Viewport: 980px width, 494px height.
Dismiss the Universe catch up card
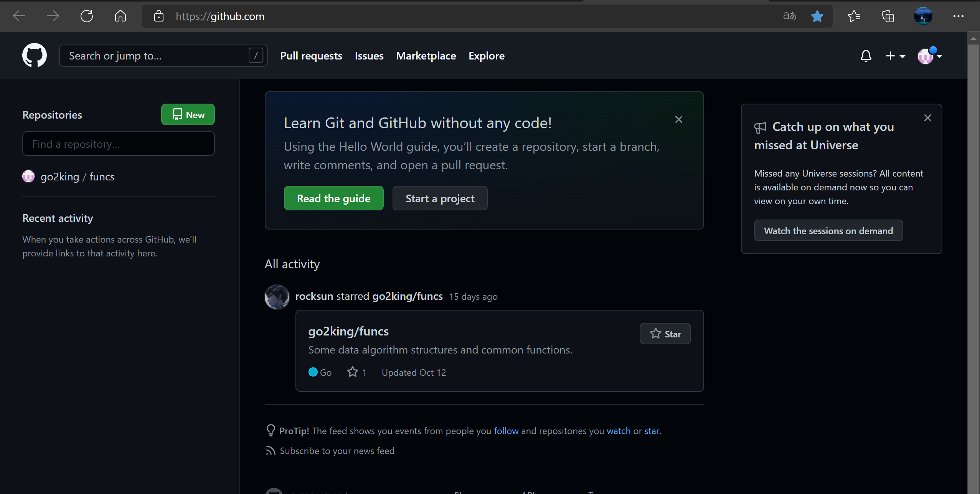[928, 118]
